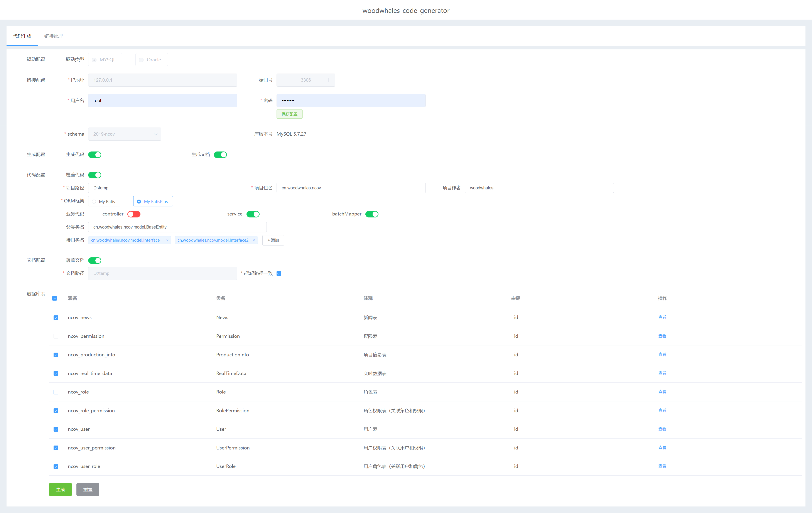Remove the Interface1 tag via its x icon
The image size is (812, 513).
167,240
